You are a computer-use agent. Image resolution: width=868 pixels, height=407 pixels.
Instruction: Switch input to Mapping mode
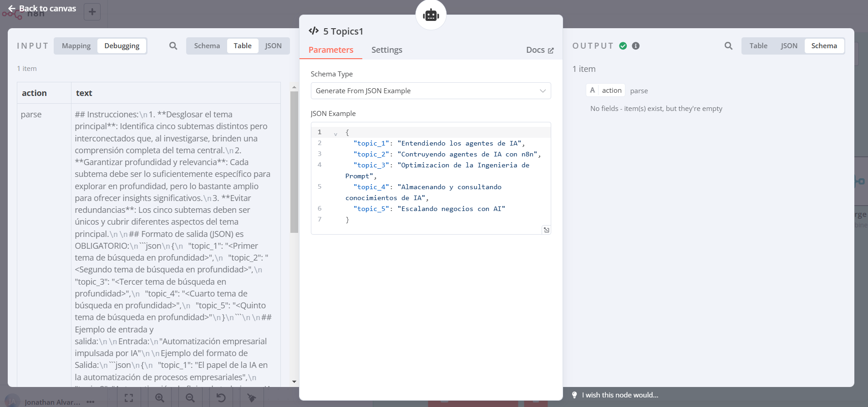click(x=76, y=46)
